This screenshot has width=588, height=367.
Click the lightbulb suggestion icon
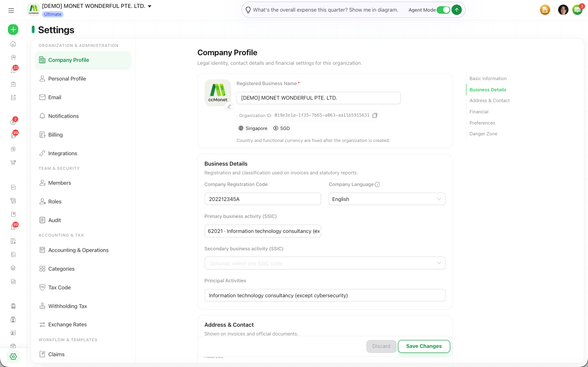248,10
